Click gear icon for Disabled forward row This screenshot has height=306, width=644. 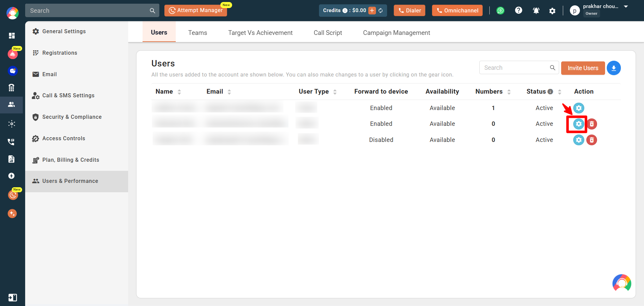tap(579, 140)
